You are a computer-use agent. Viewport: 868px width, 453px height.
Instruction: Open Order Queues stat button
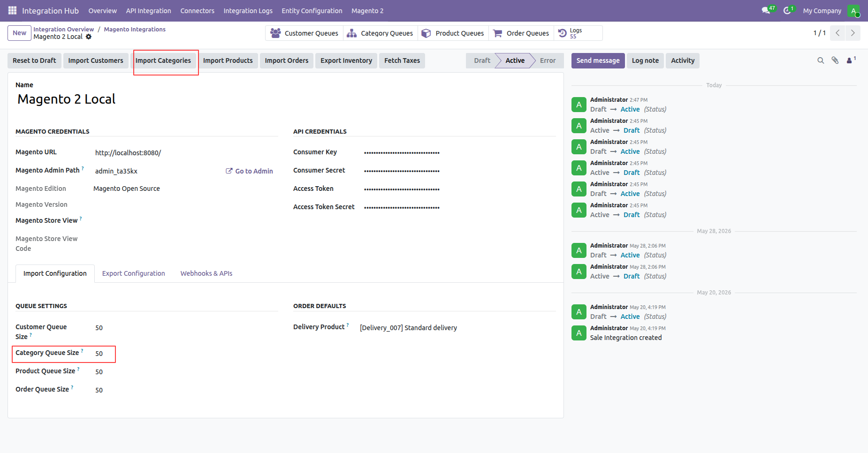521,33
